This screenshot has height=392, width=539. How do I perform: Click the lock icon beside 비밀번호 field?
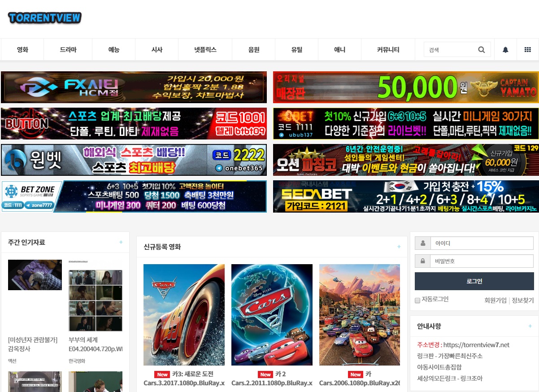click(422, 261)
